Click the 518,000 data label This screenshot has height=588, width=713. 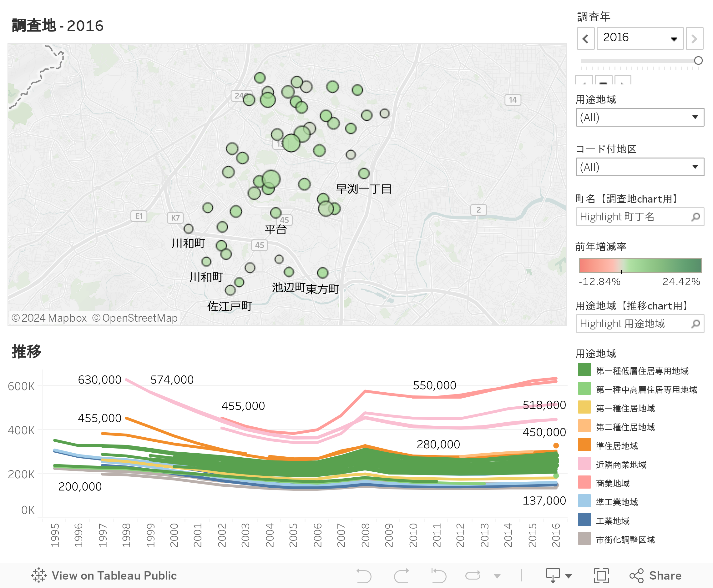point(544,405)
